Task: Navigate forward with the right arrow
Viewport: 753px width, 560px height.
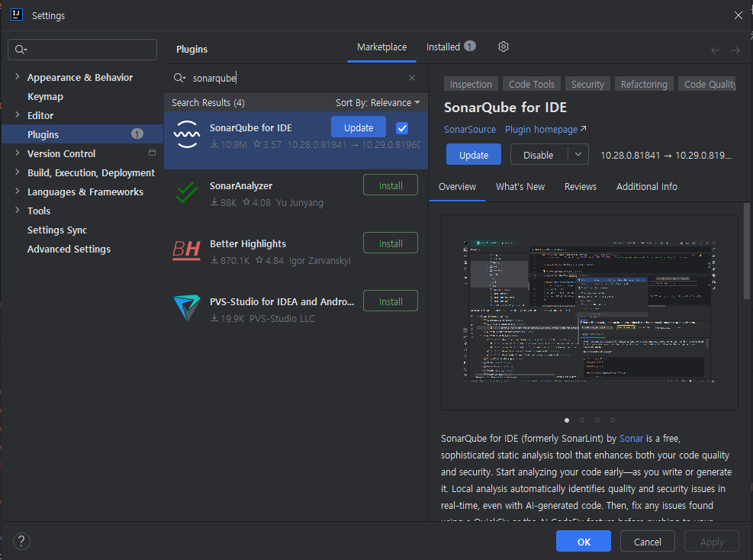Action: point(735,50)
